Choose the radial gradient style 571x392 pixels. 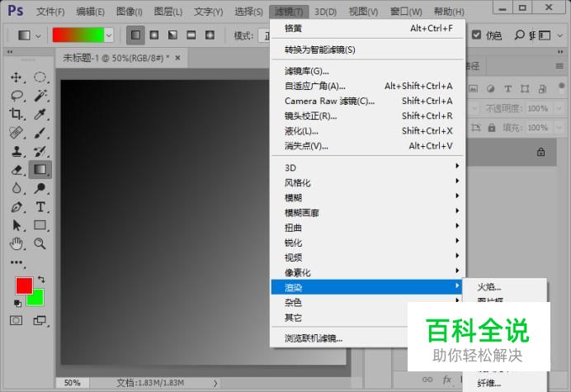click(x=154, y=35)
